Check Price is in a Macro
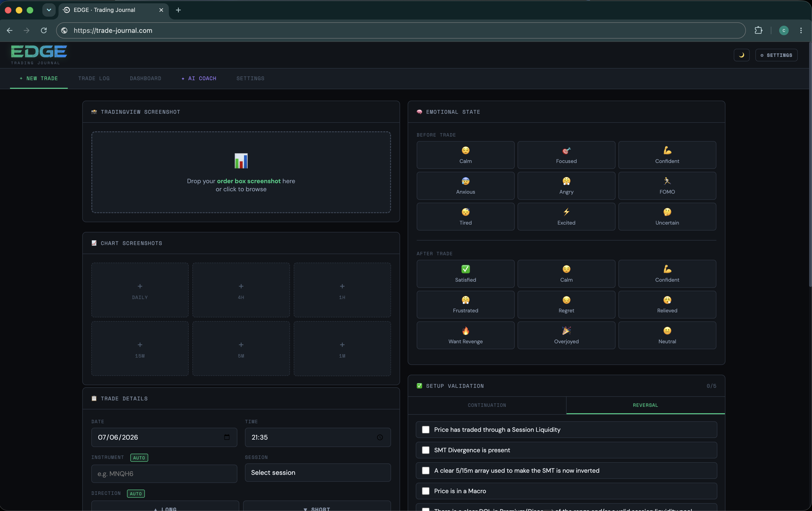The height and width of the screenshot is (511, 812). point(426,491)
